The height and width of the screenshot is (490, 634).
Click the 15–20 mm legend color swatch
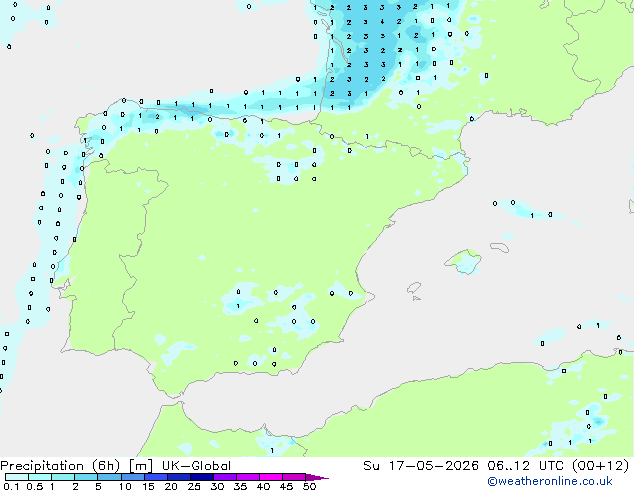coord(156,477)
